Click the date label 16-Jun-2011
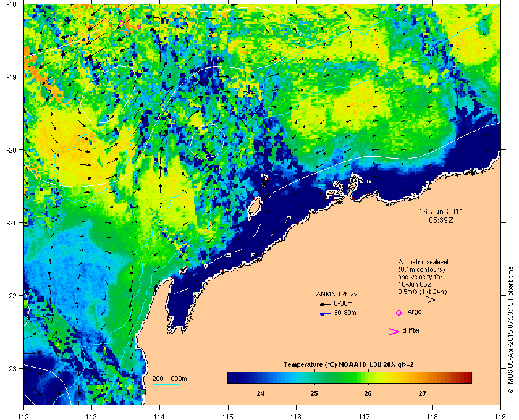Viewport: 519px width, 420px height. pos(441,211)
